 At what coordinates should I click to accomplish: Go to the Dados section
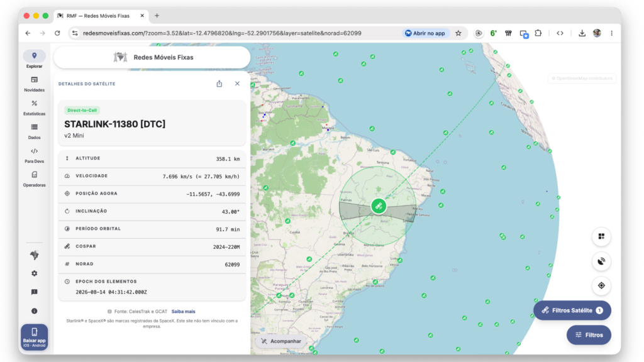click(34, 131)
